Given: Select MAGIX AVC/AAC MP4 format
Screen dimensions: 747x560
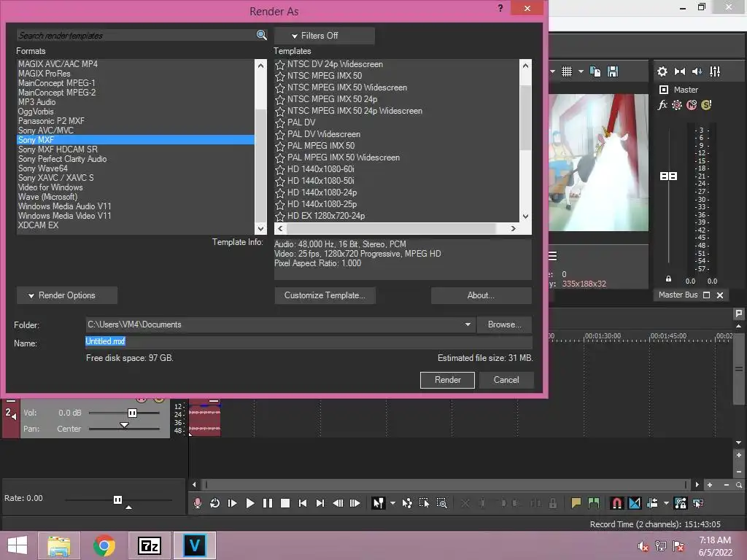Looking at the screenshot, I should 58,64.
